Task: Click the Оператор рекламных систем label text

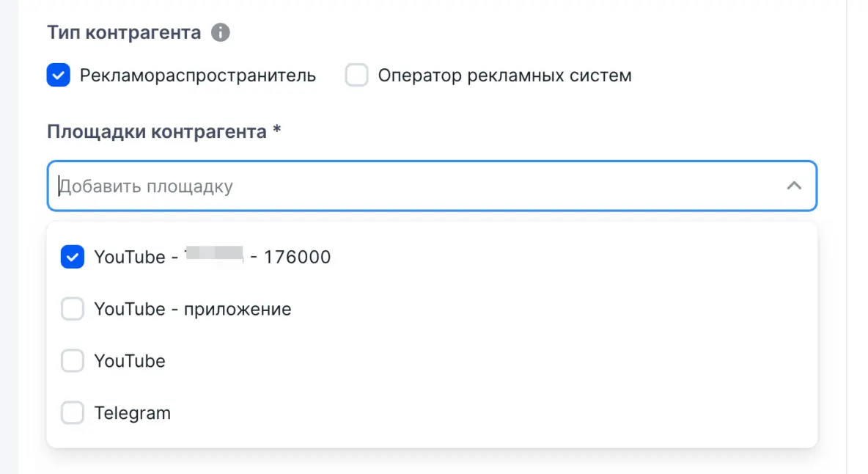Action: click(x=504, y=76)
